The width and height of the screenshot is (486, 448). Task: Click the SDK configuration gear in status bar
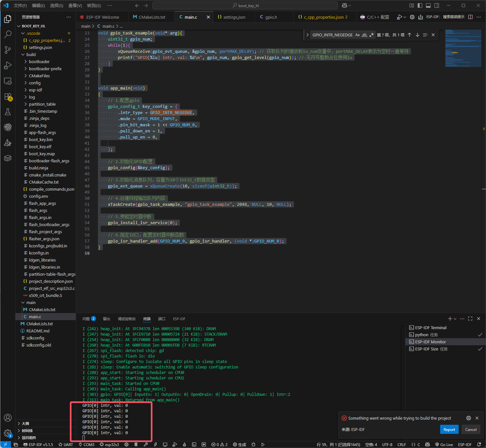click(x=126, y=444)
